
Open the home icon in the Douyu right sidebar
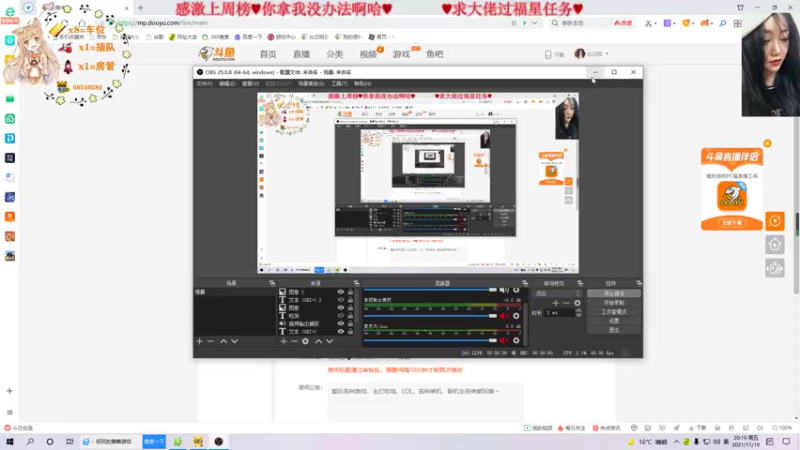[x=774, y=245]
